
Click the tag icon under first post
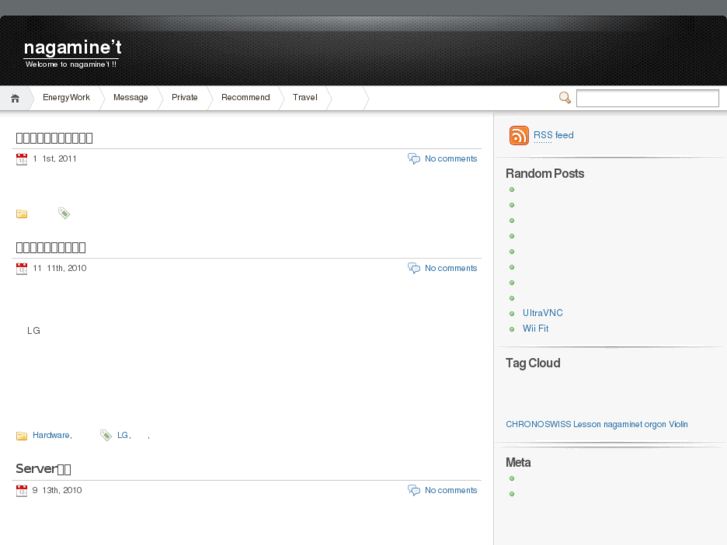pos(64,213)
